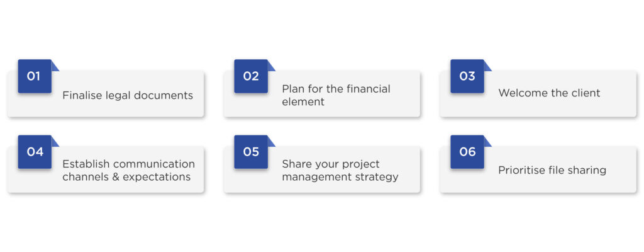Select folded corner on badge 05
644x252 pixels.
(270, 142)
